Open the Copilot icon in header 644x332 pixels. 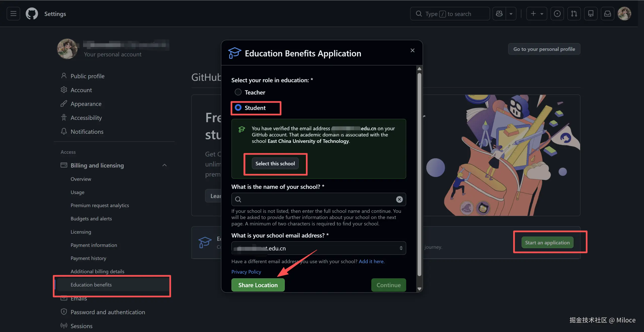point(499,14)
